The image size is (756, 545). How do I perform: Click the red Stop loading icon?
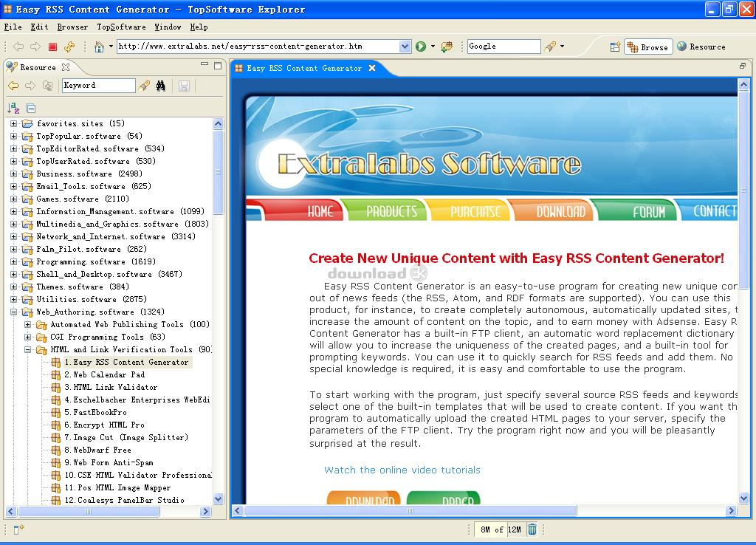tap(52, 47)
